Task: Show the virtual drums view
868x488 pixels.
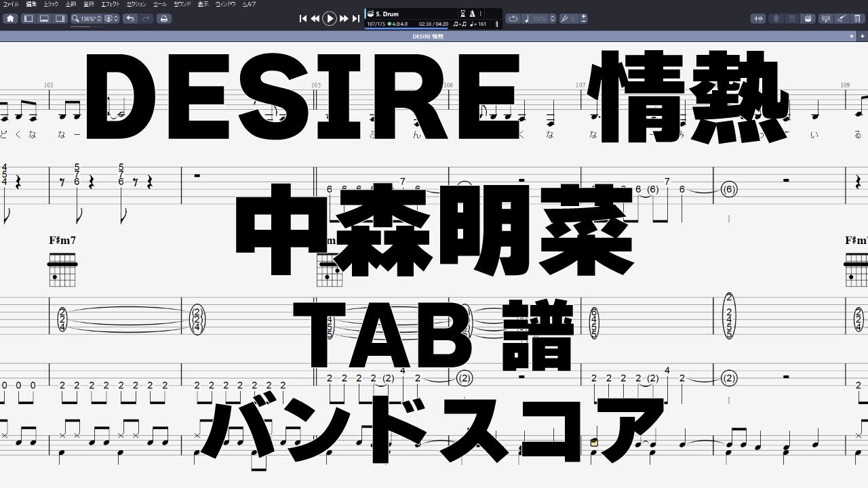Action: [x=807, y=19]
